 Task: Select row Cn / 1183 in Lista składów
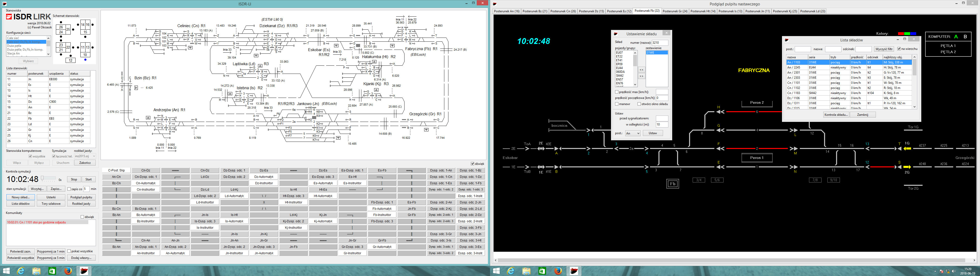tap(849, 93)
